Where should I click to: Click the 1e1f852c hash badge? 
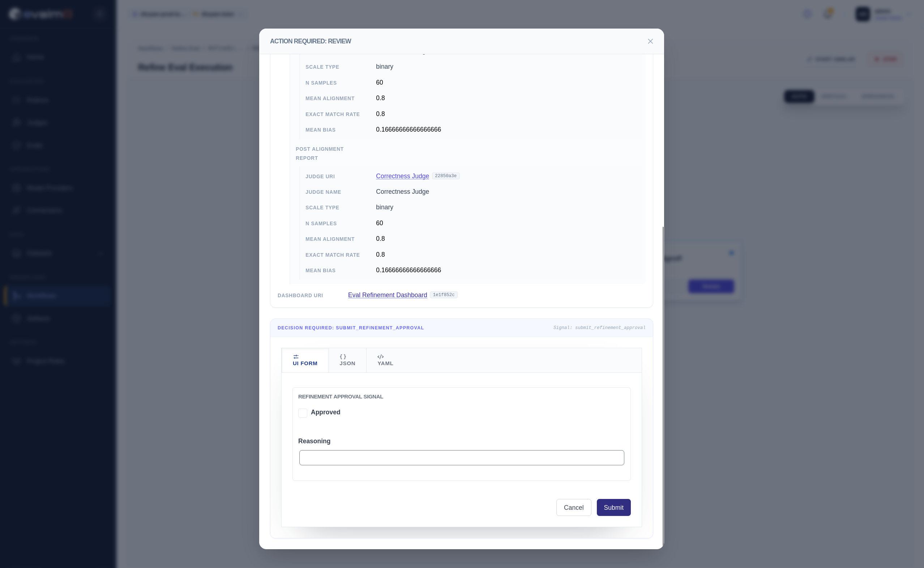[443, 295]
